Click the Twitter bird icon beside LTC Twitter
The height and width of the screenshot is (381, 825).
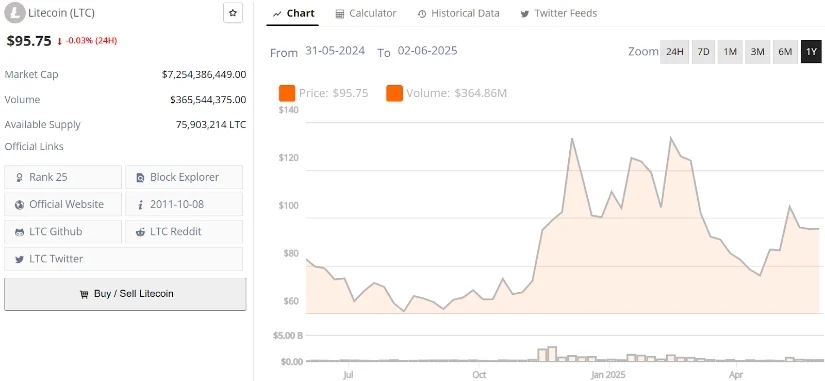pyautogui.click(x=19, y=259)
